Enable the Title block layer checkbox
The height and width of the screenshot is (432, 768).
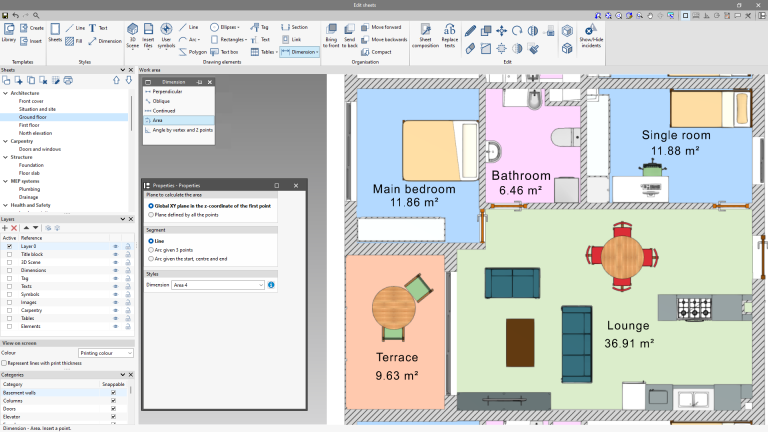[x=9, y=254]
